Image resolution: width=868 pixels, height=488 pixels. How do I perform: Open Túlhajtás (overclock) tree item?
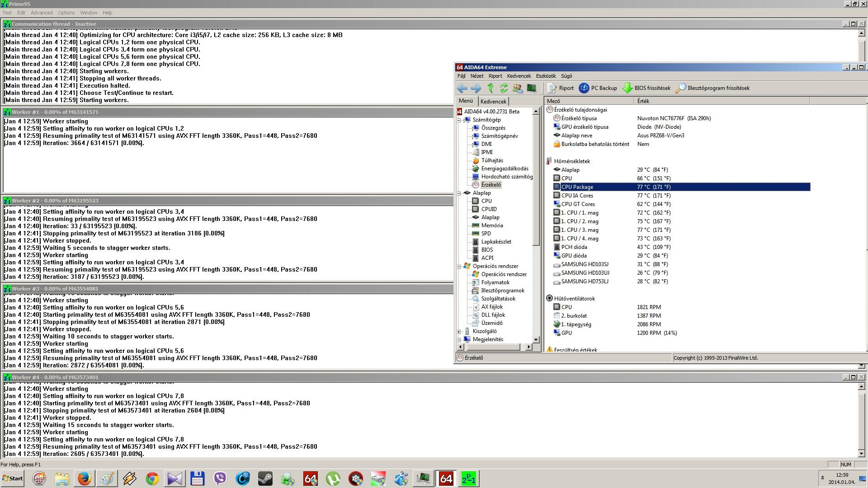492,160
